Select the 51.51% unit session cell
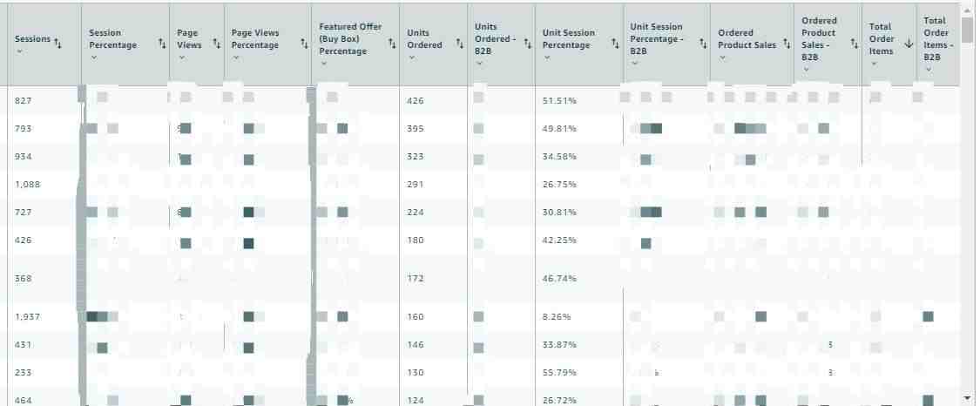The image size is (980, 406). point(559,100)
